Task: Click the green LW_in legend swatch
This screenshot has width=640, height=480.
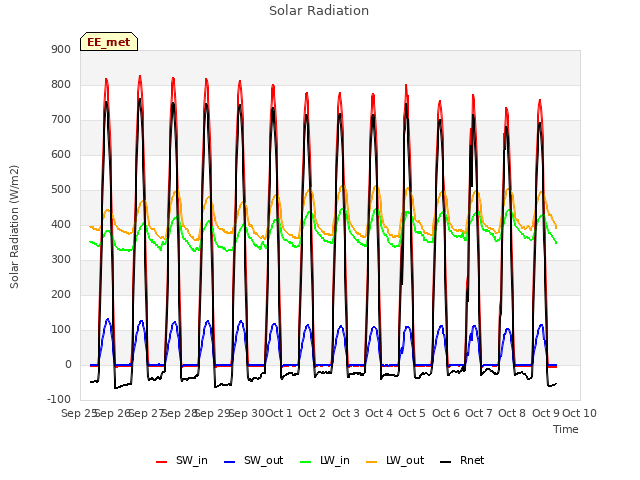Action: tap(306, 462)
